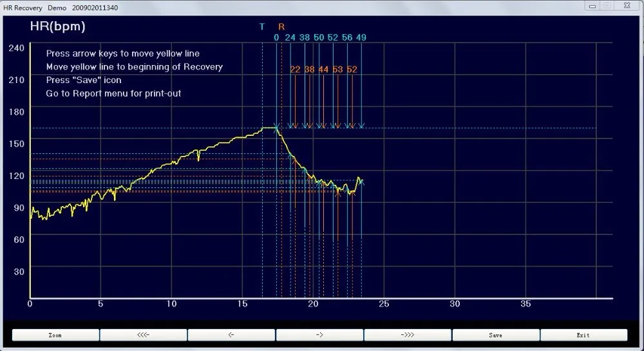Viewport: 644px width, 351px height.
Task: Exit the HR Recovery screen
Action: coord(583,335)
